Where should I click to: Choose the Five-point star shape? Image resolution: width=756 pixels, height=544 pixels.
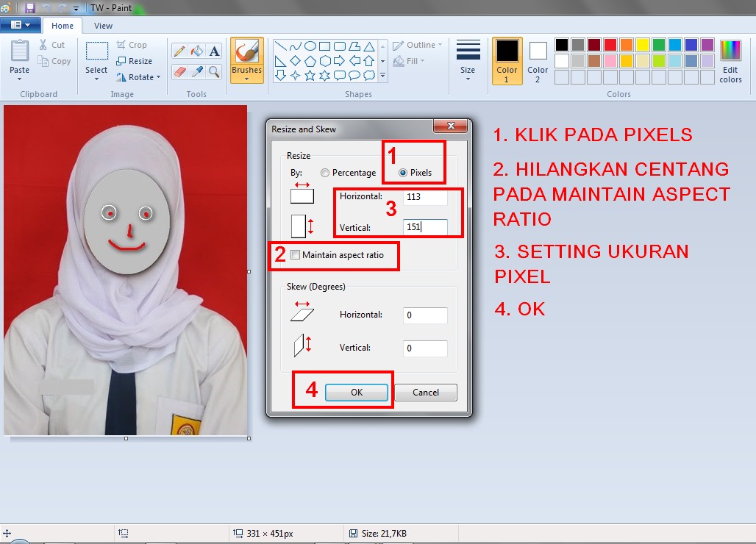[310, 76]
